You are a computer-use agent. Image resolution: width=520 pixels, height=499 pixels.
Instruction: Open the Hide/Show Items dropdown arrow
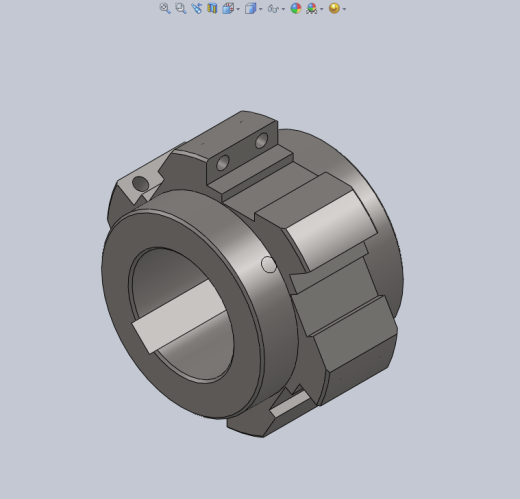(x=283, y=9)
